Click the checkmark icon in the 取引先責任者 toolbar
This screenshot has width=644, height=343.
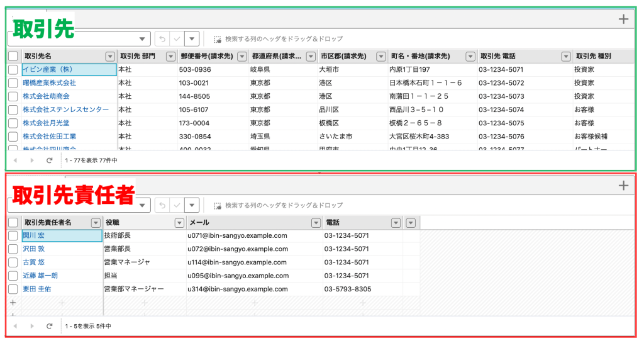click(x=178, y=205)
